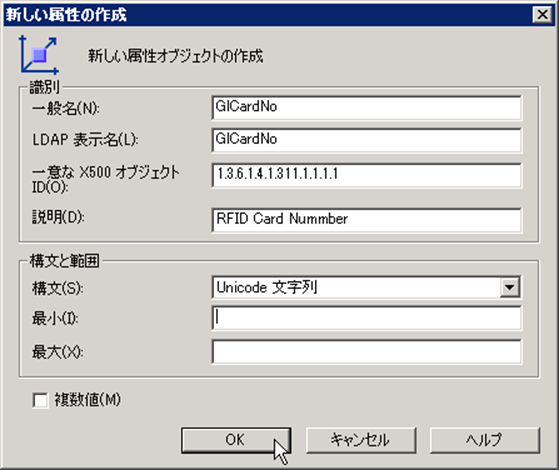This screenshot has width=559, height=470.
Task: Click the 複数値(M) checkbox label text
Action: 87,400
